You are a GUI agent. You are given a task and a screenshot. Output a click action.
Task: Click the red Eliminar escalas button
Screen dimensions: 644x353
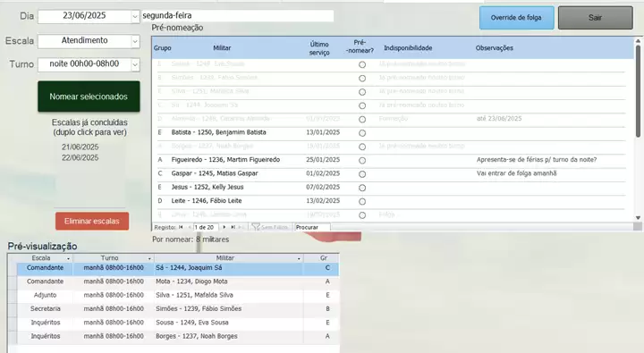pos(92,221)
